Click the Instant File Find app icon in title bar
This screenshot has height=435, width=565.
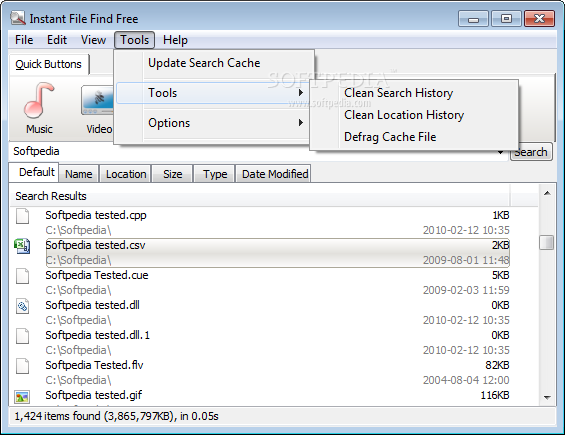click(18, 18)
